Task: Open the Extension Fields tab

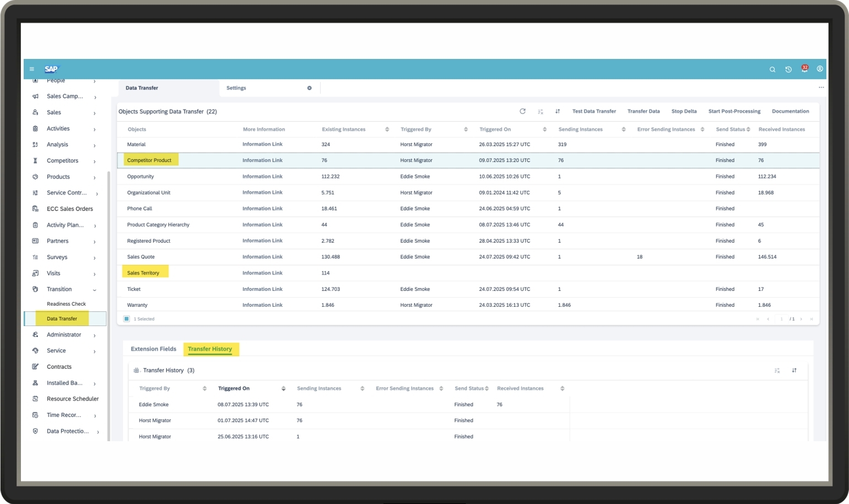Action: pos(153,349)
